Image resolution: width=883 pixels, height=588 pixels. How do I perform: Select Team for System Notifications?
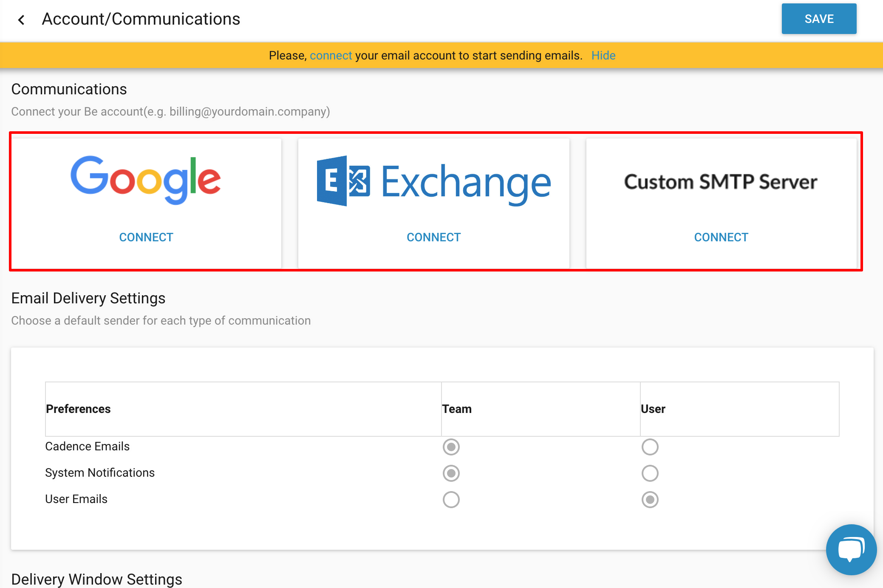coord(451,473)
